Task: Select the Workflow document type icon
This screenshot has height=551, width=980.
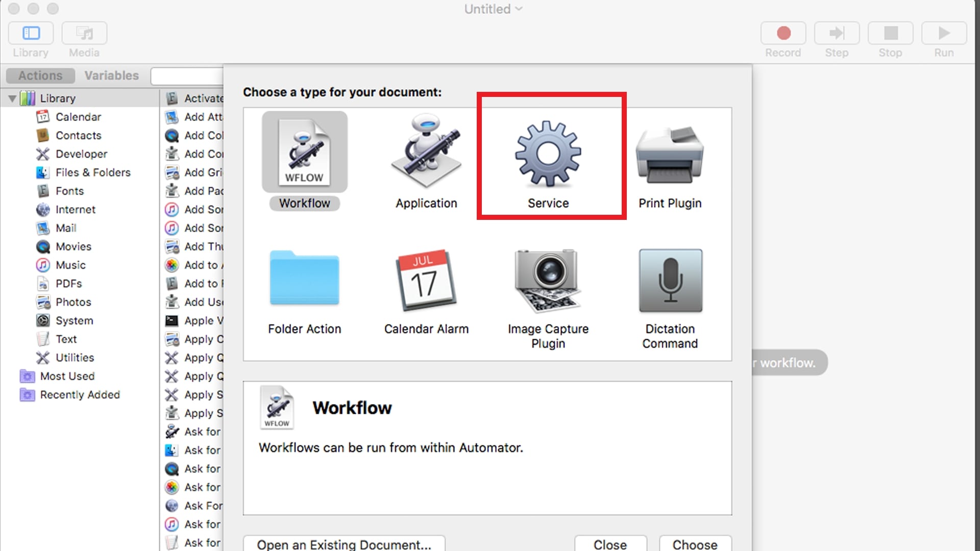Action: pyautogui.click(x=305, y=152)
